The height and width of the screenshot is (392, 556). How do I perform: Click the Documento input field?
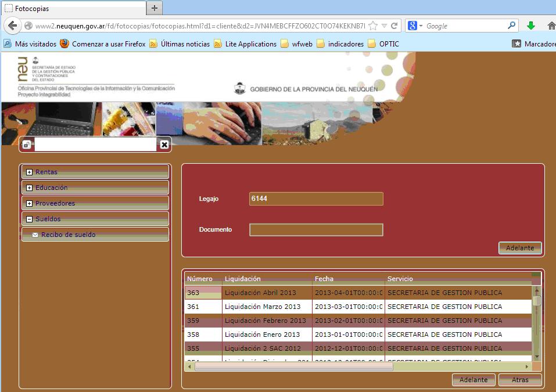click(316, 230)
